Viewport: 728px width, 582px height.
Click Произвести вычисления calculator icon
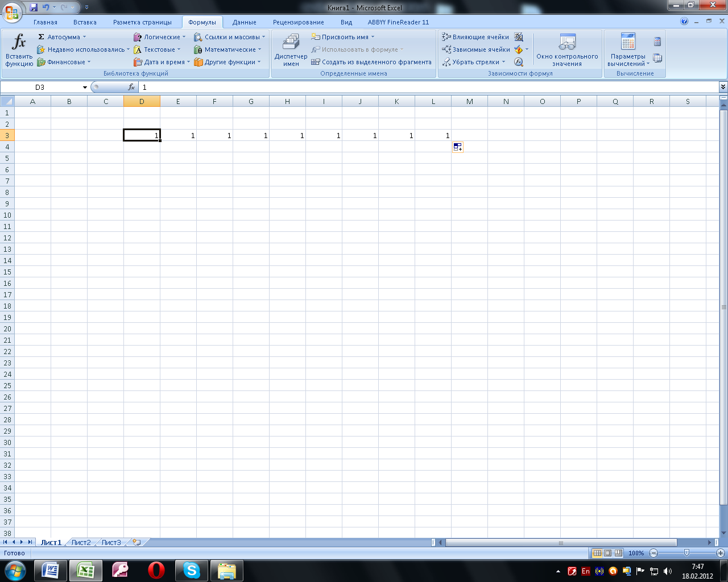click(657, 41)
